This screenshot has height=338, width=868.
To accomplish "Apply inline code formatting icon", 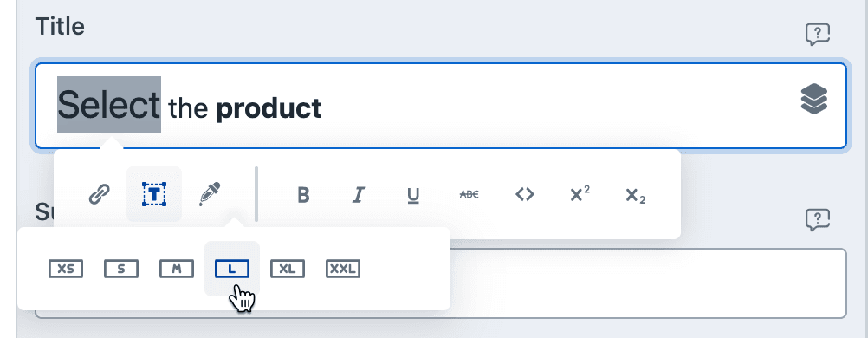I will 525,194.
